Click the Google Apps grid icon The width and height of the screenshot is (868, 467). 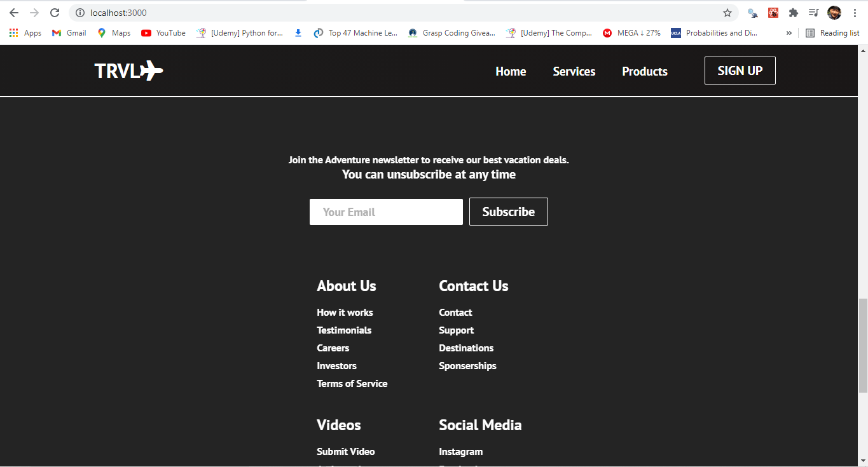click(13, 32)
